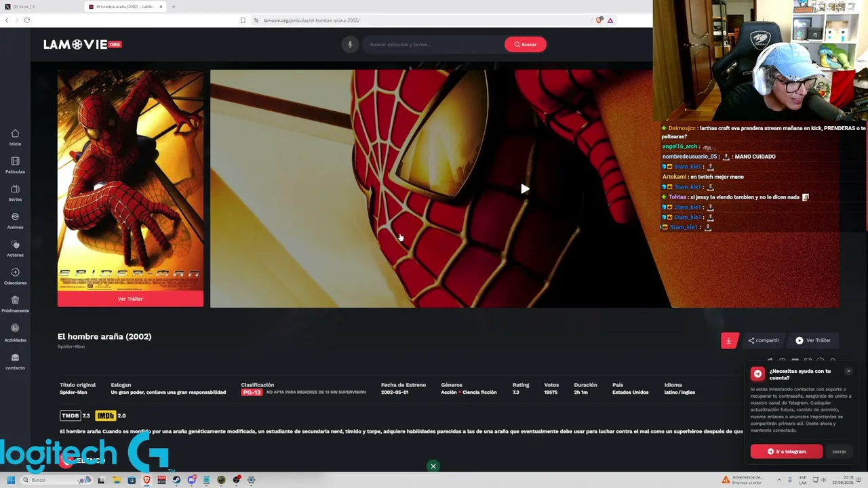
Task: Open Microsoft Store from the taskbar
Action: click(132, 480)
